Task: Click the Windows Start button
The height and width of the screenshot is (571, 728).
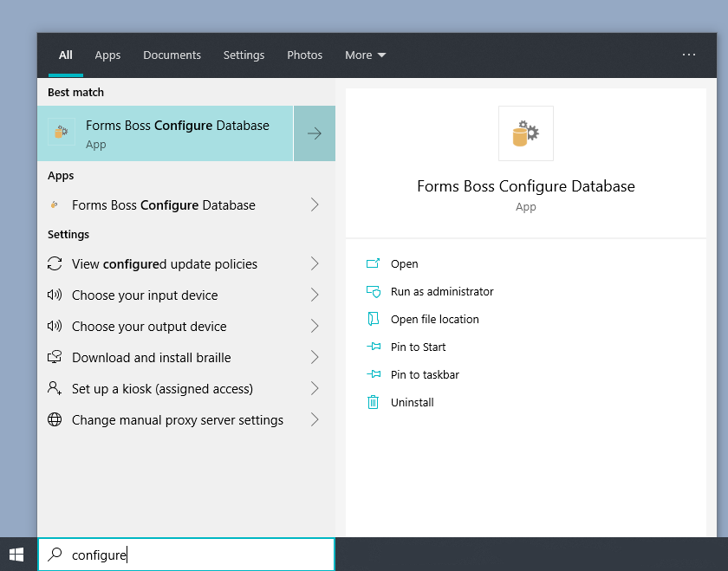Action: (16, 554)
